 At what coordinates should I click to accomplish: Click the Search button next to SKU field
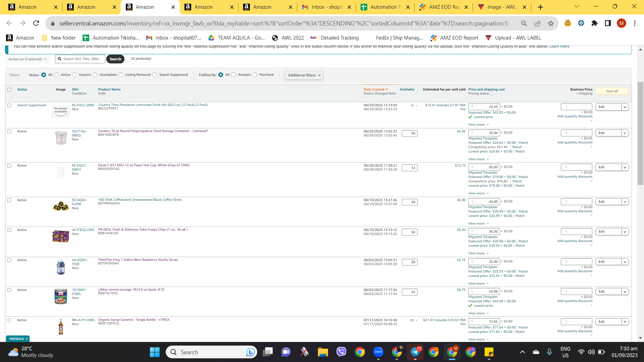pos(115,59)
